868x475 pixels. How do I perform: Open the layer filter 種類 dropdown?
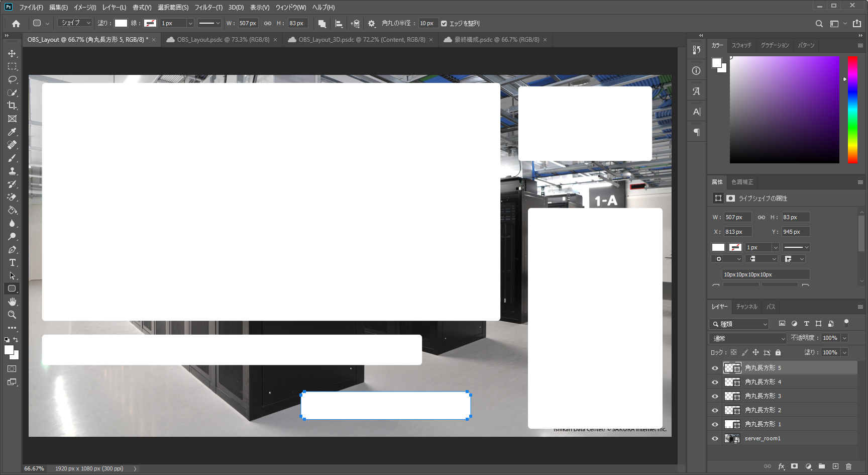(739, 324)
